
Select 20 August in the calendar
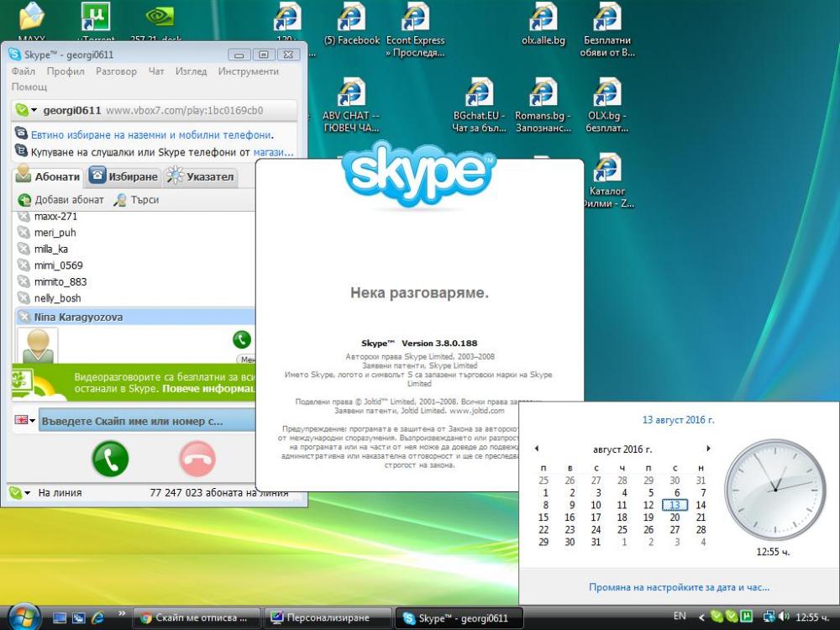click(x=675, y=517)
